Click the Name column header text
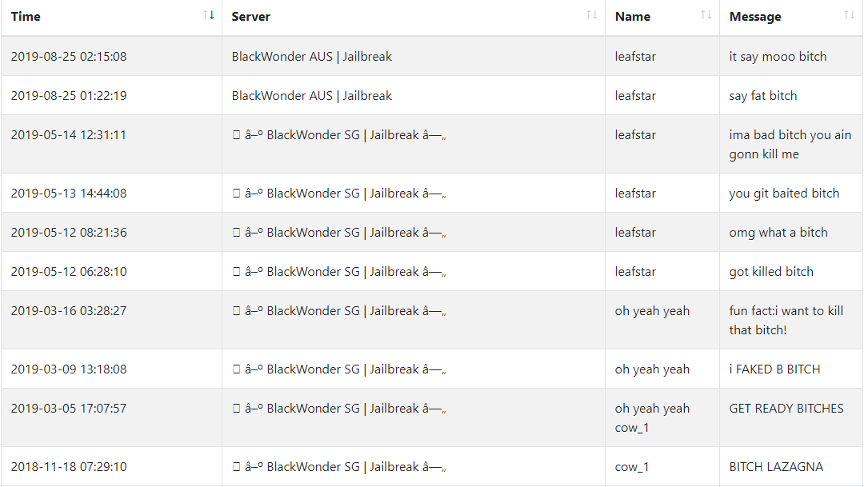Viewport: 868px width, 487px height. [633, 17]
